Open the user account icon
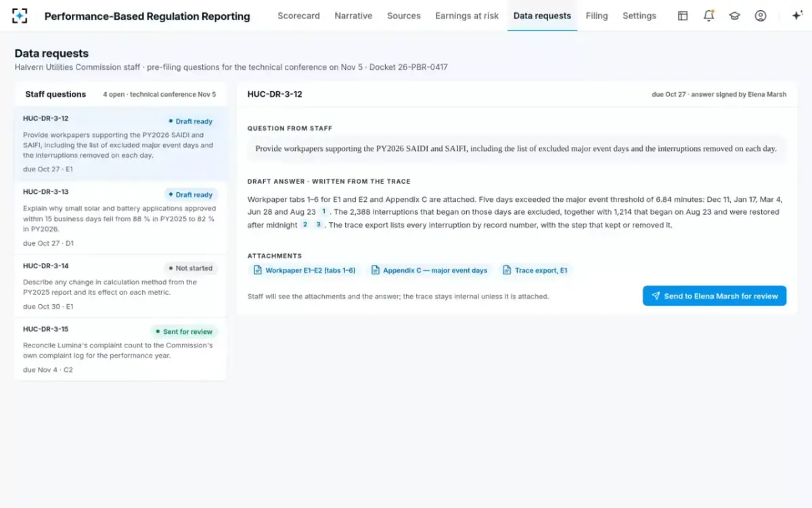 click(x=761, y=16)
